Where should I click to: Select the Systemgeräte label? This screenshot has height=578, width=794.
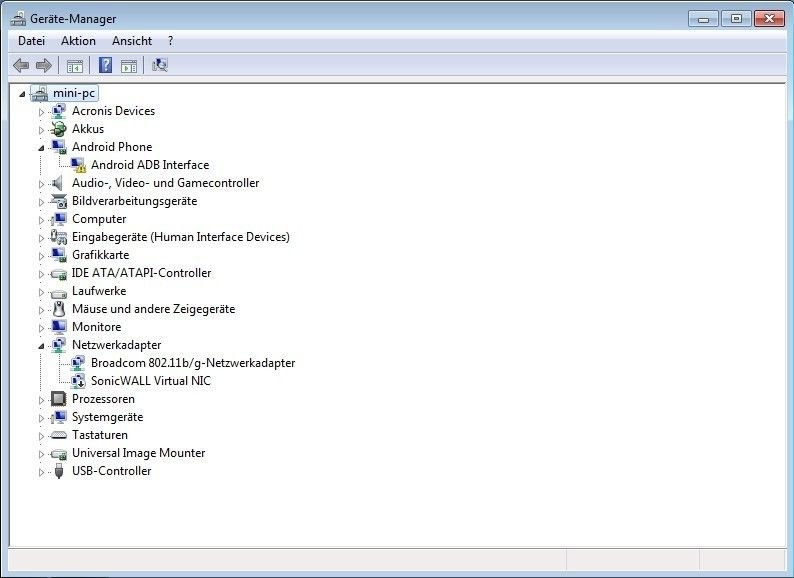[107, 417]
